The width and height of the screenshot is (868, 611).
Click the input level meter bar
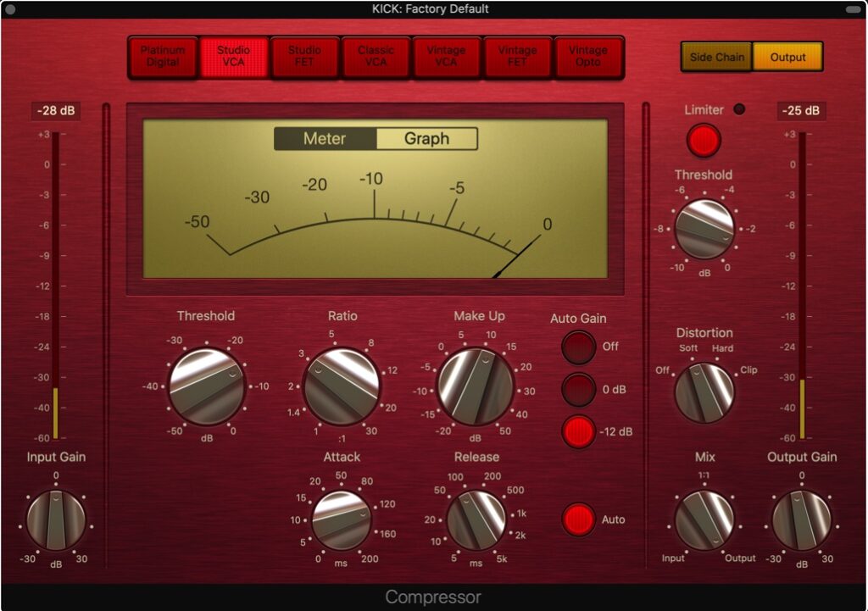coord(55,286)
